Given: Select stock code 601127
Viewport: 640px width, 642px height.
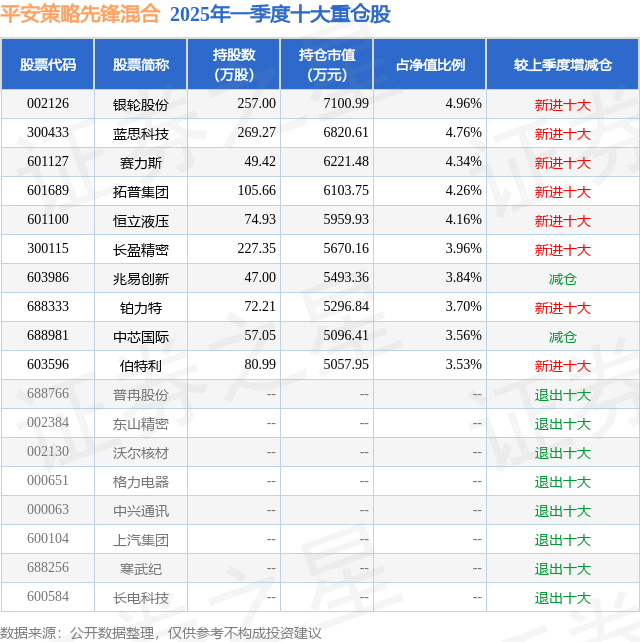Looking at the screenshot, I should (x=48, y=162).
